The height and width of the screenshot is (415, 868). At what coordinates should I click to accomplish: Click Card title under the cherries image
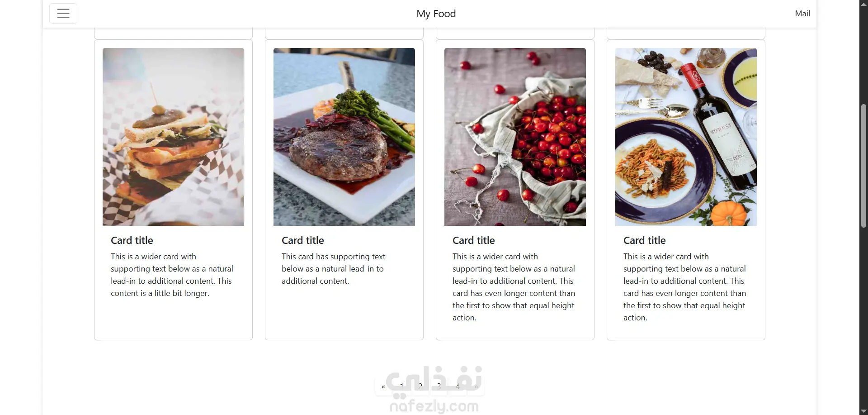[474, 240]
